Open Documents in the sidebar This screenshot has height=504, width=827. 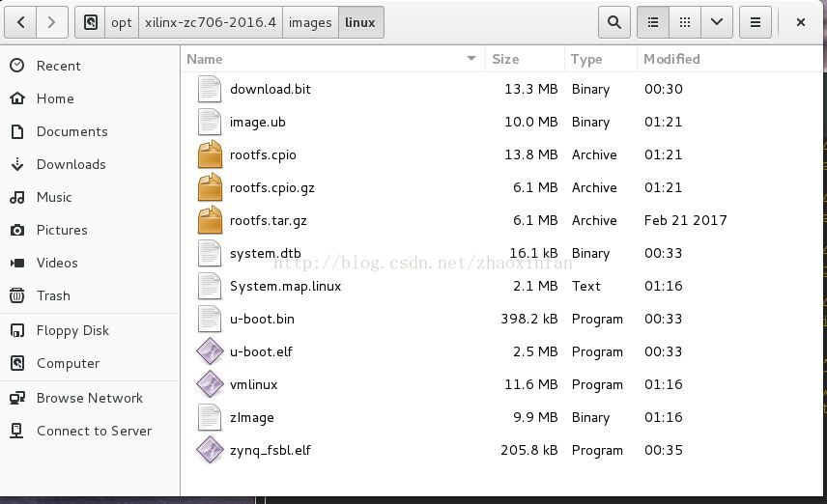[x=90, y=131]
